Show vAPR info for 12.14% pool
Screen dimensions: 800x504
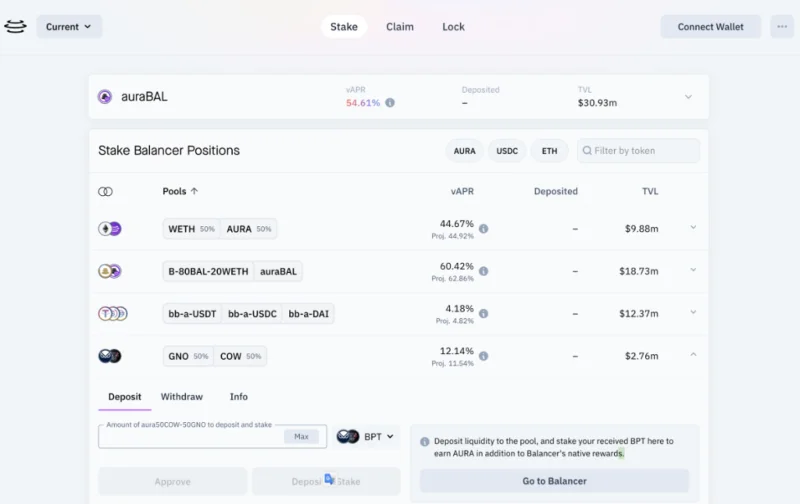coord(484,356)
